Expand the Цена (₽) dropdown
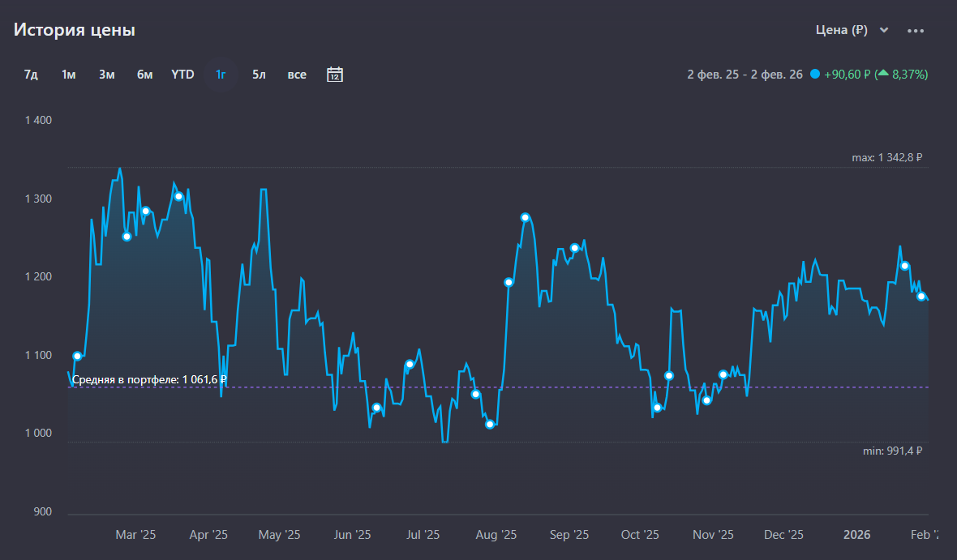The image size is (957, 560). [x=842, y=31]
